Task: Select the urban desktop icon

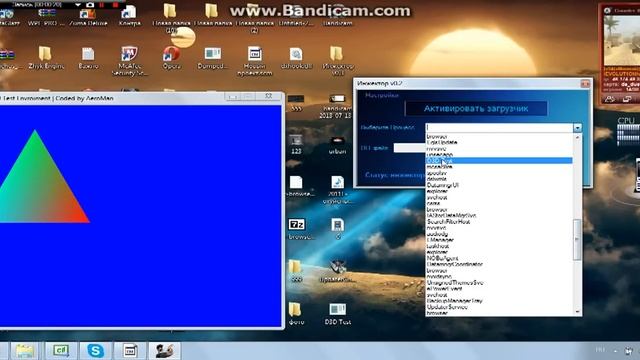Action: click(x=337, y=144)
